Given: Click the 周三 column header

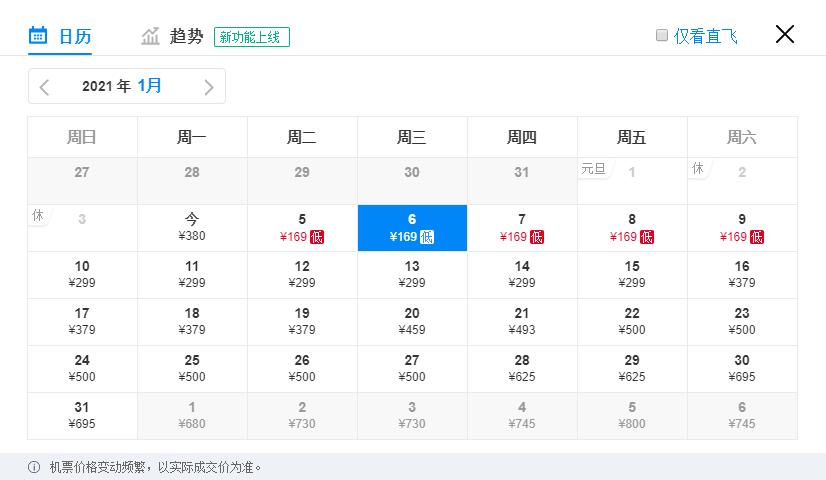Looking at the screenshot, I should [412, 137].
